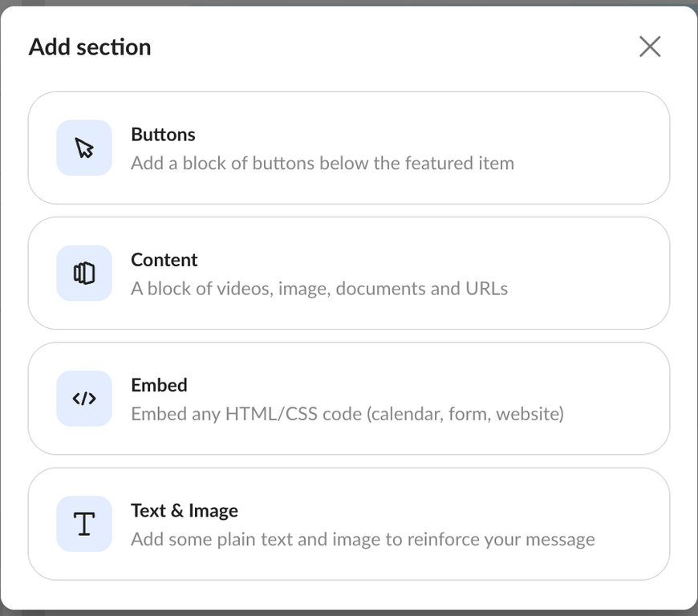The height and width of the screenshot is (616, 698).
Task: Click the light blue tile behind Embed icon
Action: coord(84,399)
